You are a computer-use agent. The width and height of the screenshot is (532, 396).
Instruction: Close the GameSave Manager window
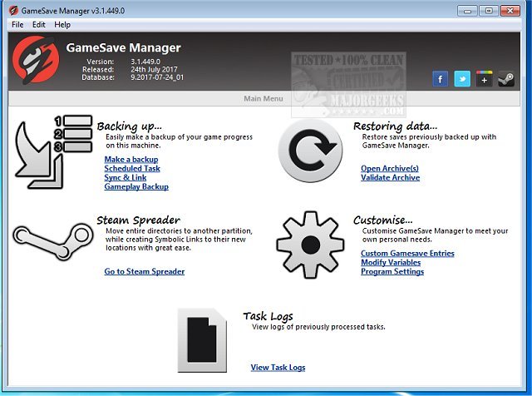tap(510, 11)
